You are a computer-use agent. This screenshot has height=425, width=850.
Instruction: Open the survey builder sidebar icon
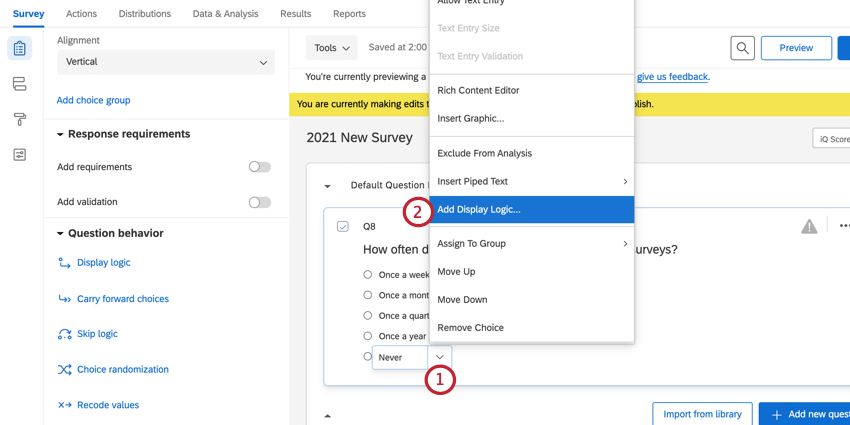coord(19,48)
